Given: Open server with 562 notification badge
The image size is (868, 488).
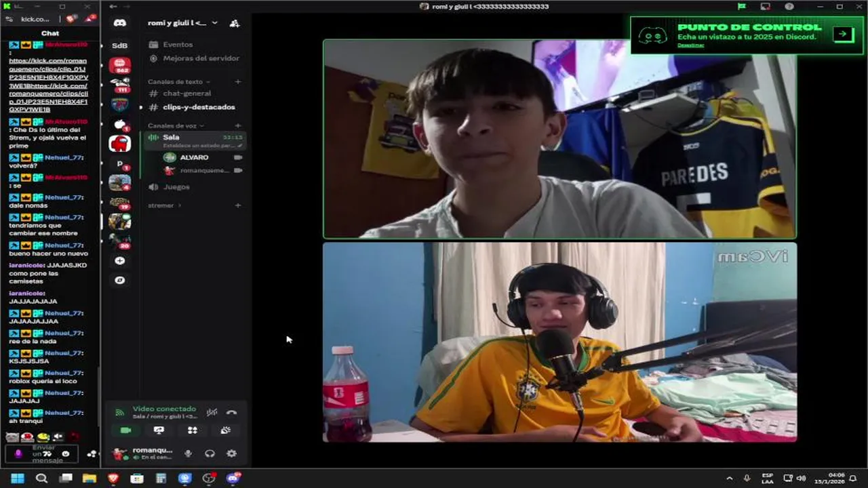Looking at the screenshot, I should coord(120,65).
